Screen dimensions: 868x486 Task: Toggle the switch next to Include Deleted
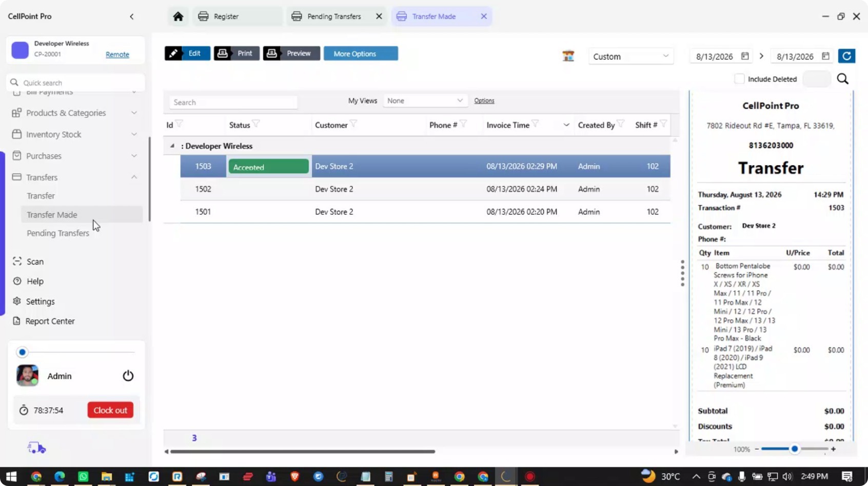pos(816,79)
